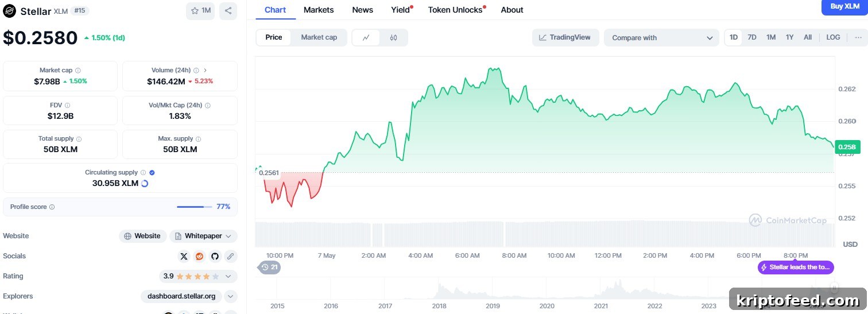
Task: Click the chain link social icon
Action: 230,256
